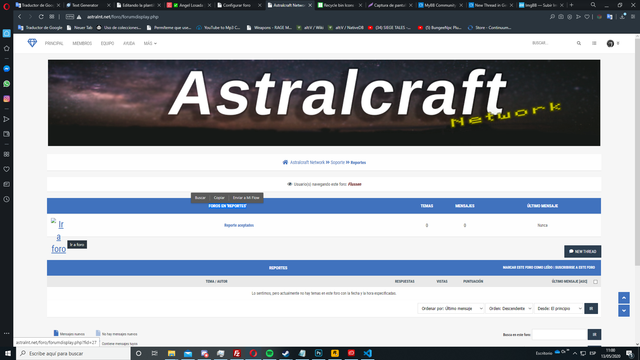Open EQUIPO in forum navbar
The width and height of the screenshot is (640, 360).
click(107, 43)
